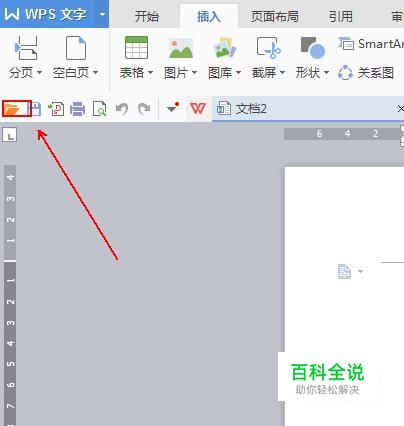
Task: Switch to the 插入 ribbon tab
Action: [x=209, y=16]
